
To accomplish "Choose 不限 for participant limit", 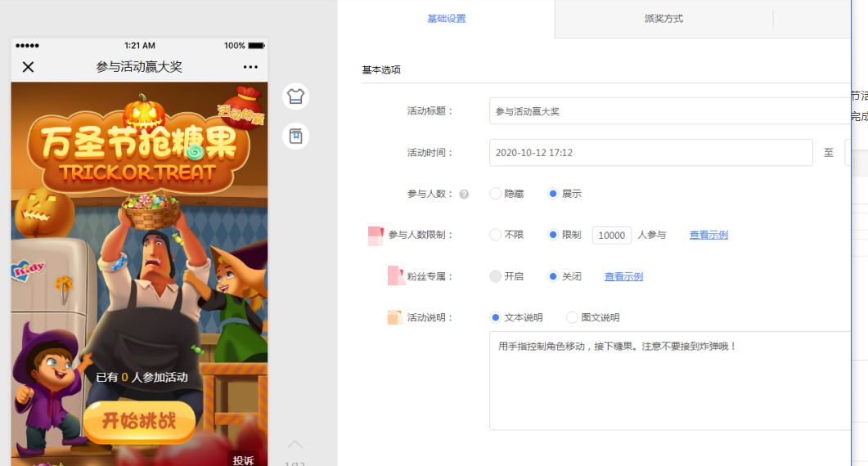I will [496, 235].
